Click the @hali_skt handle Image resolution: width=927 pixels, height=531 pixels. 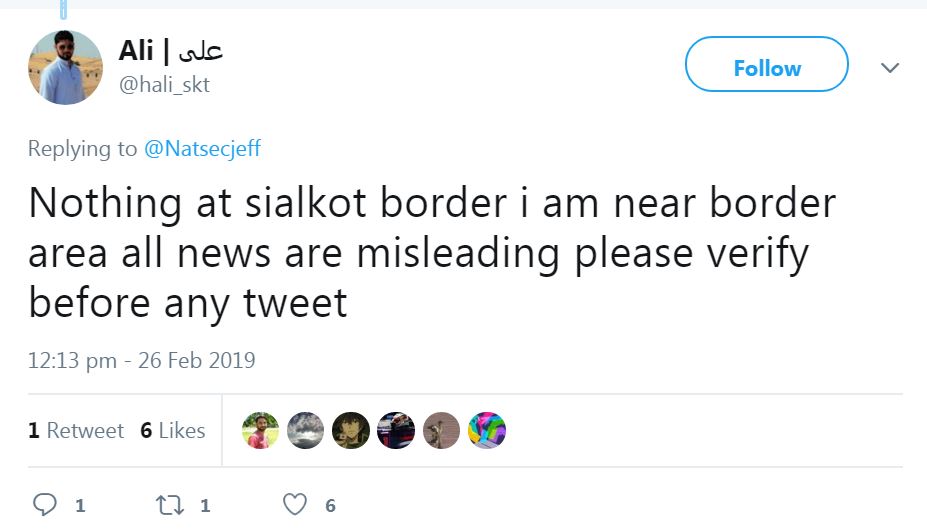164,85
